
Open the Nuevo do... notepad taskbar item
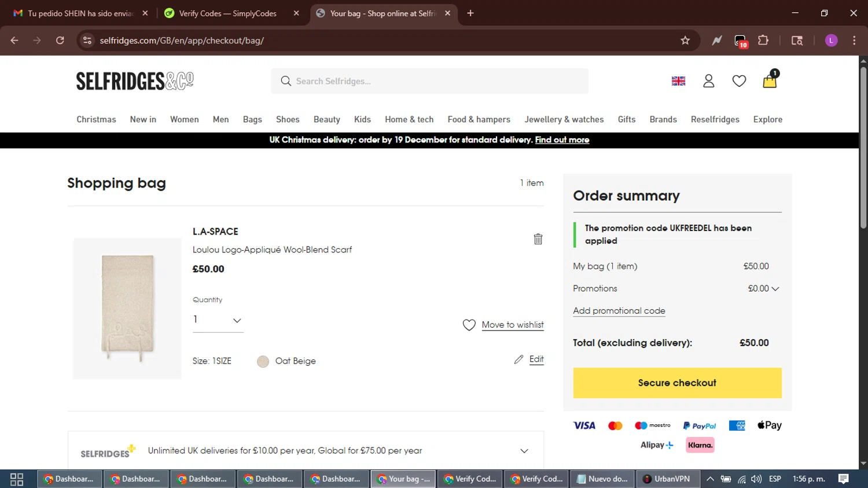602,479
